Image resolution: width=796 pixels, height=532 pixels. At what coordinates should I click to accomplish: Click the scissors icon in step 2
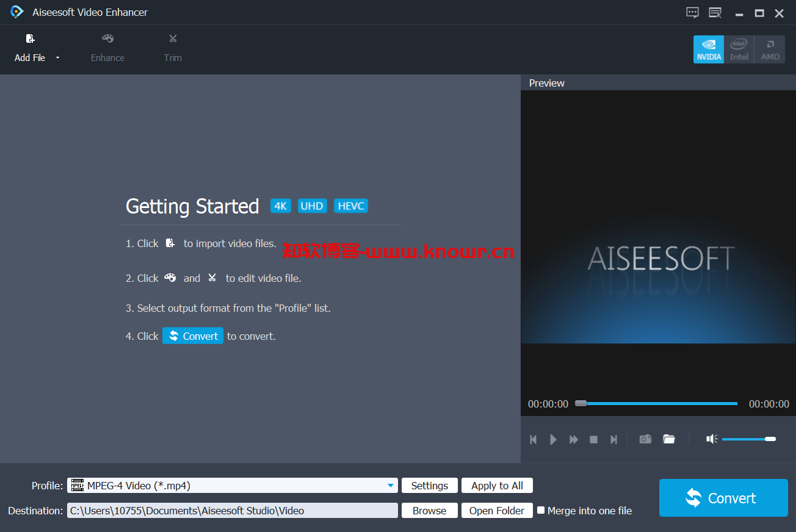[212, 278]
